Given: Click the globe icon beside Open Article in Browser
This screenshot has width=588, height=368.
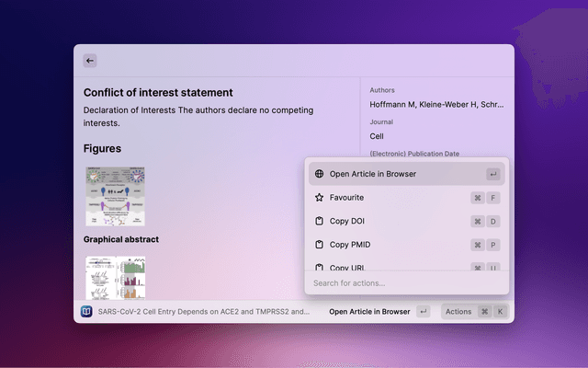Looking at the screenshot, I should click(x=319, y=174).
